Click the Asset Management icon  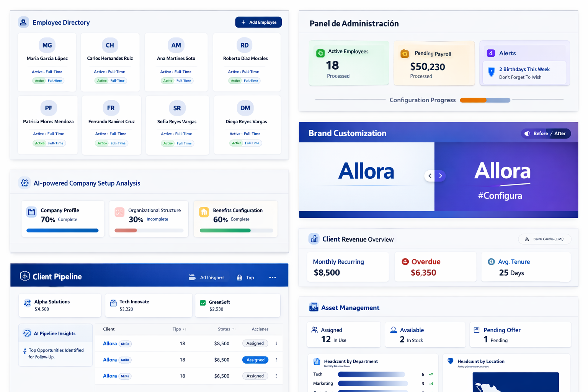click(x=314, y=307)
